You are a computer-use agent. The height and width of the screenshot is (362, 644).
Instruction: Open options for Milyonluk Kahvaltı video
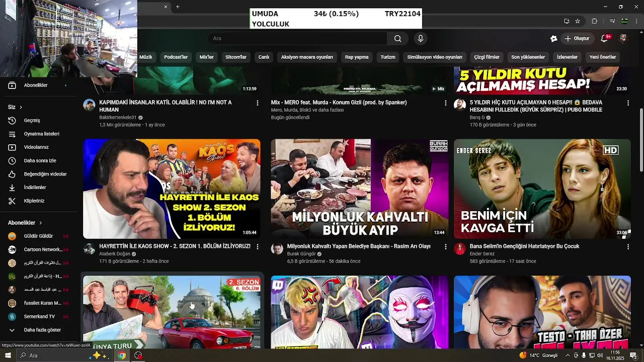[x=445, y=247]
